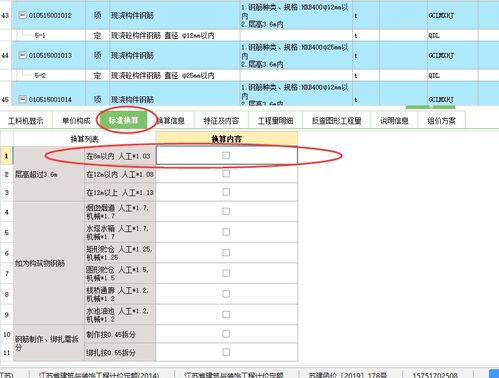The width and height of the screenshot is (499, 378).
Task: Select row 44 现浇构件钢筋 name cell
Action: click(175, 55)
